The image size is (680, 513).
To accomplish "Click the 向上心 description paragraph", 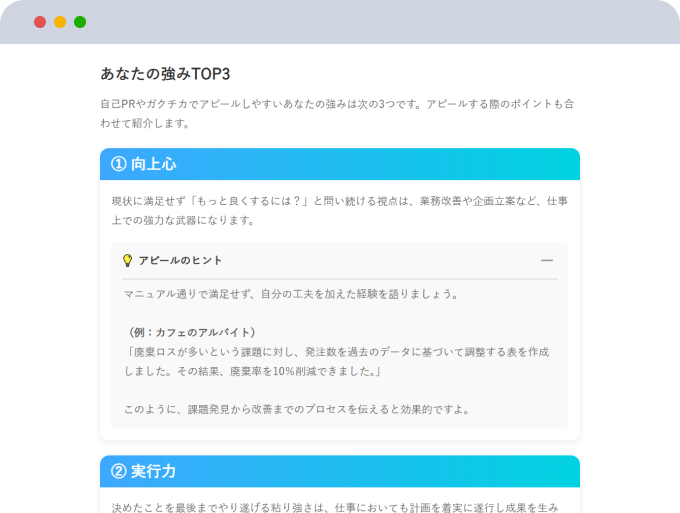I will click(x=339, y=210).
